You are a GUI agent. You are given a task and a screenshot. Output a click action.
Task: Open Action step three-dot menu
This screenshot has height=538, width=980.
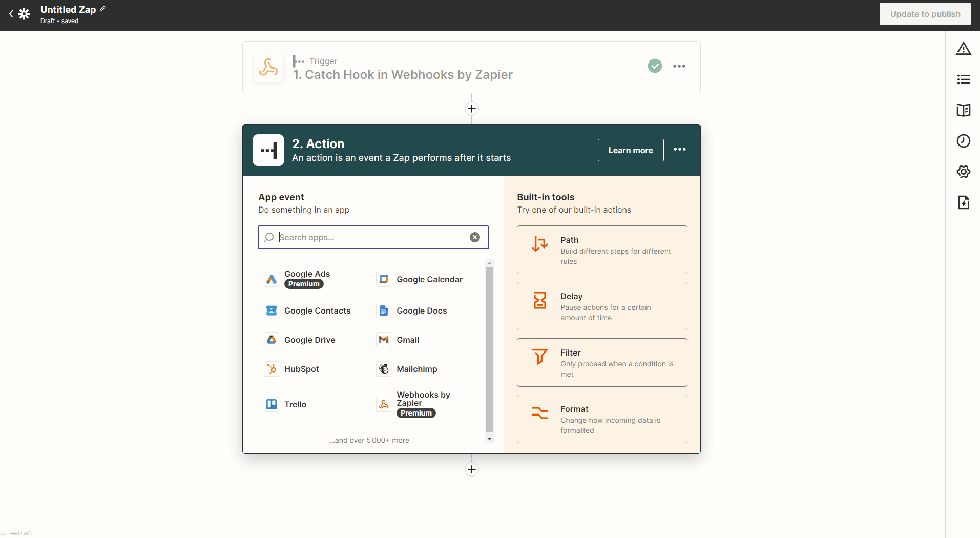pos(680,149)
